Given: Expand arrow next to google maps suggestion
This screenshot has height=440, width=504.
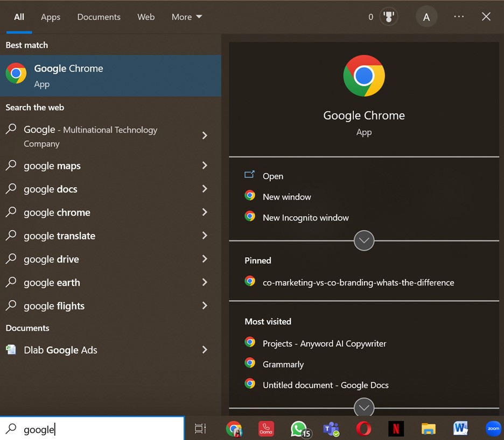Looking at the screenshot, I should pos(205,166).
